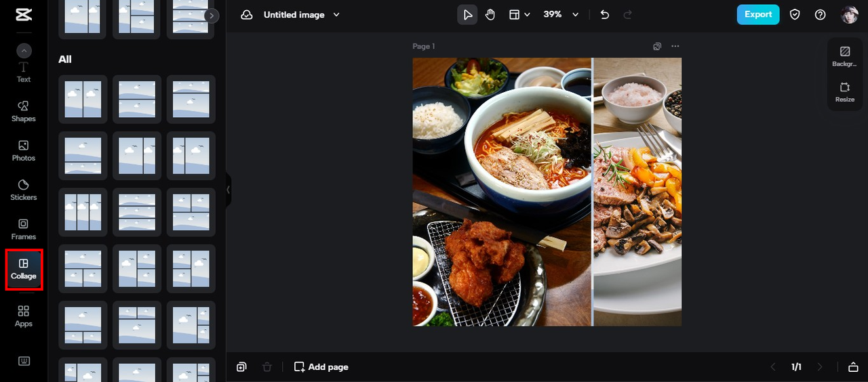Choose wide left, narrow right column layout
868x382 pixels.
[137, 156]
